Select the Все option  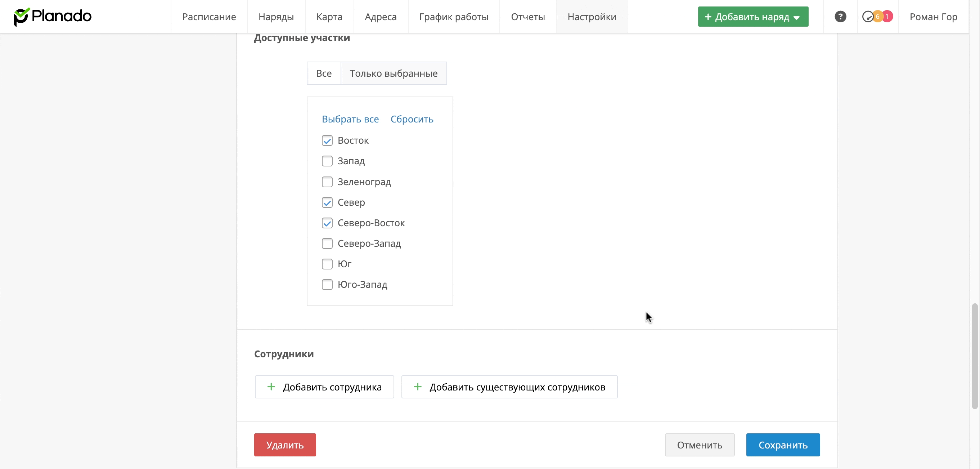(x=324, y=73)
